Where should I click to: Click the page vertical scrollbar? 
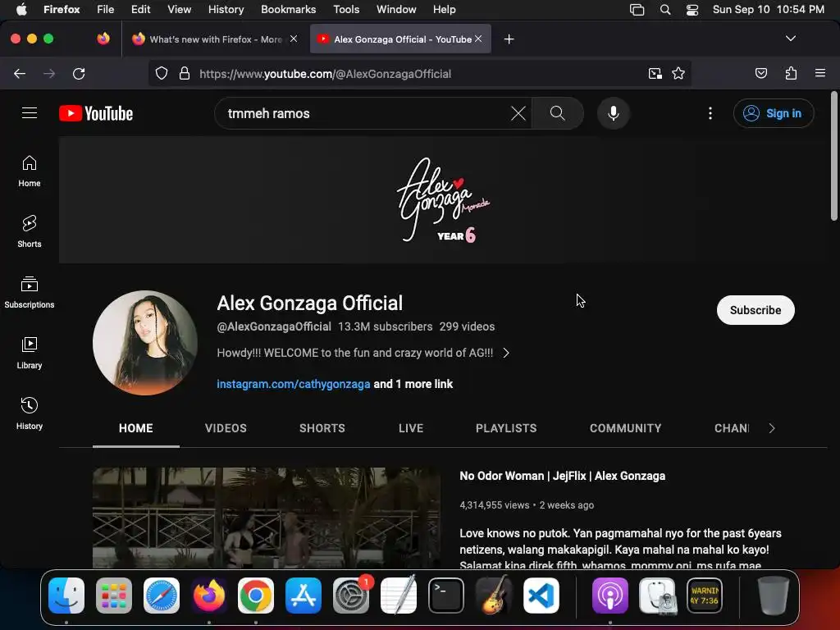tap(833, 156)
